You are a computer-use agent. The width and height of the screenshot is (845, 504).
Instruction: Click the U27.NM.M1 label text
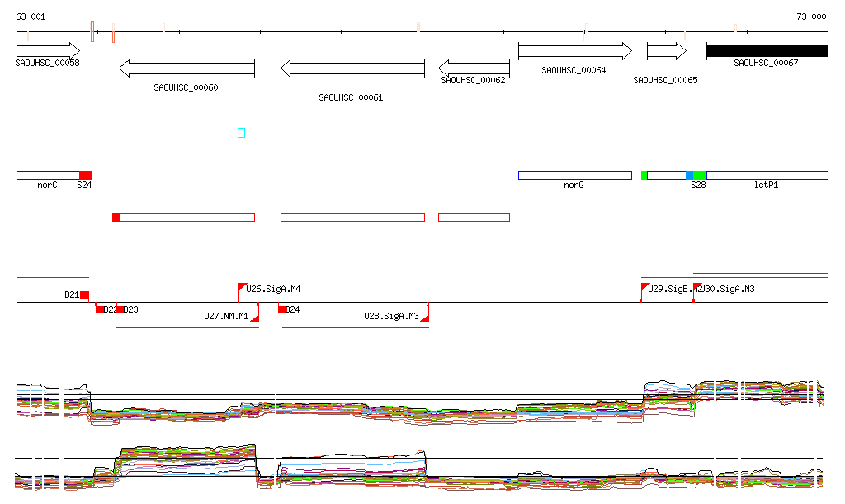pyautogui.click(x=226, y=316)
